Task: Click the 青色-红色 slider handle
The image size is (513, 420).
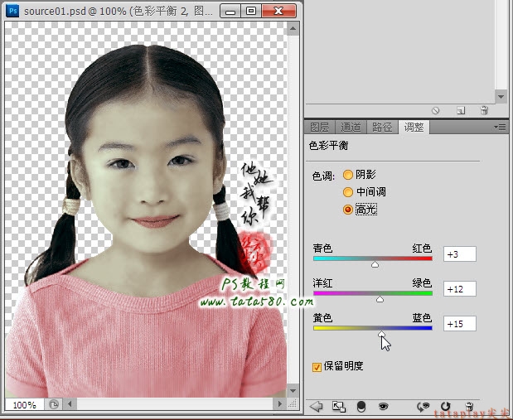Action: coord(375,264)
